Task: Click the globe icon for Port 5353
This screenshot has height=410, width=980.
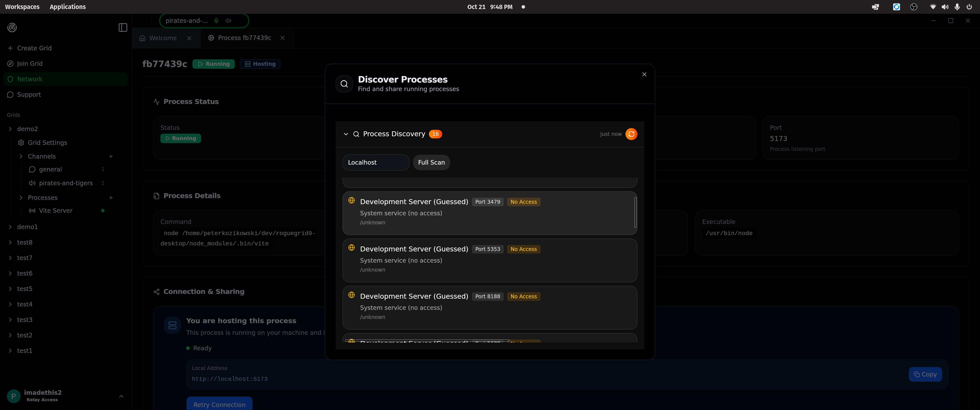Action: (352, 248)
